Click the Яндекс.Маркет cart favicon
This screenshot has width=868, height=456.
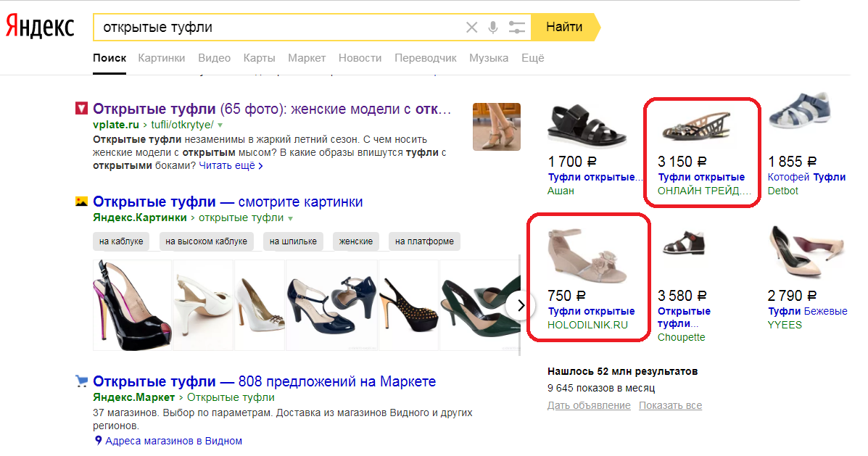point(81,381)
